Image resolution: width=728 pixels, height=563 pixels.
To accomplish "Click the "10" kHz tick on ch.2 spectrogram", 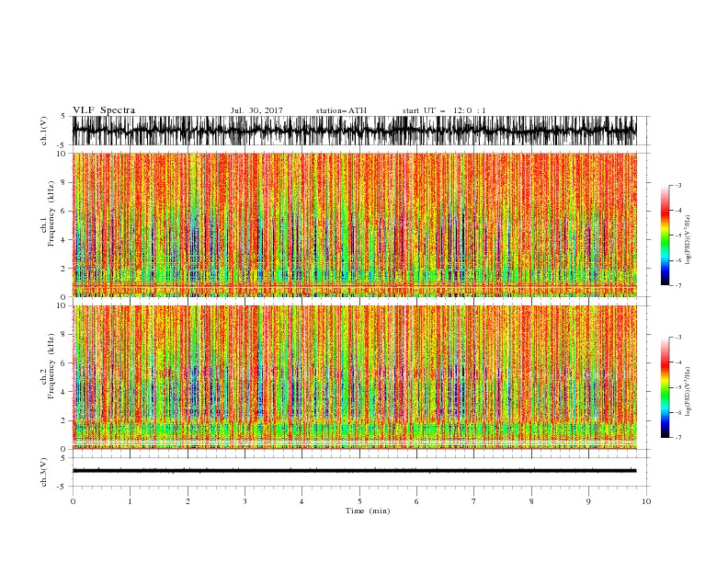I will pos(62,305).
